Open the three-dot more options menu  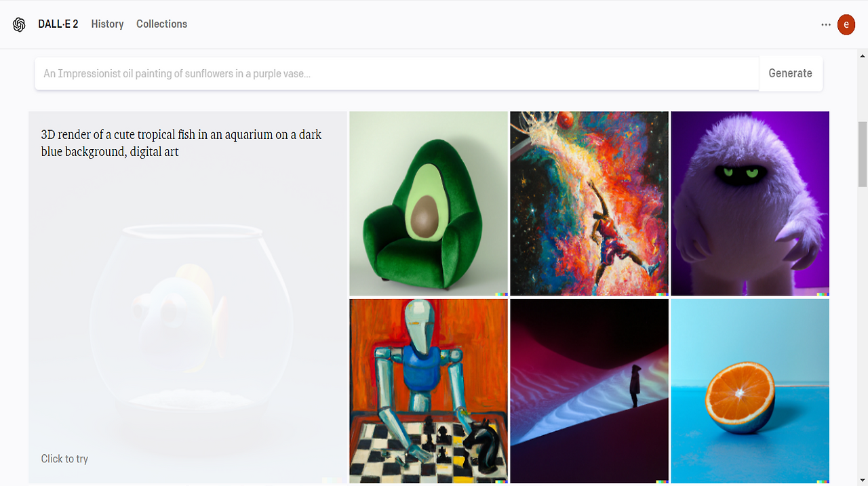[825, 24]
